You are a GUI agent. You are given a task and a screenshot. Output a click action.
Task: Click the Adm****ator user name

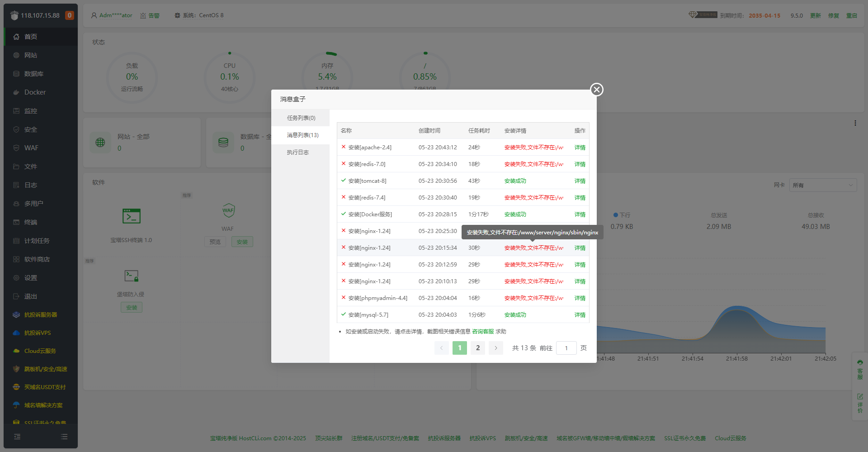[x=116, y=15]
